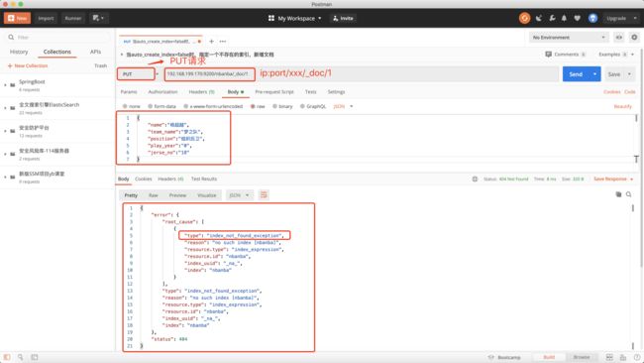Open the settings wrench icon
The image size is (644, 363).
(x=552, y=18)
